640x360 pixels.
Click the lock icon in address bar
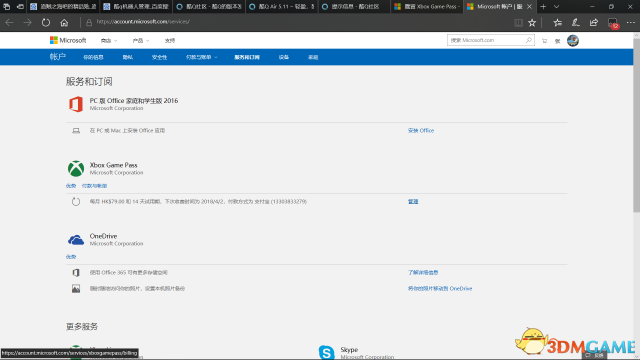pos(89,22)
